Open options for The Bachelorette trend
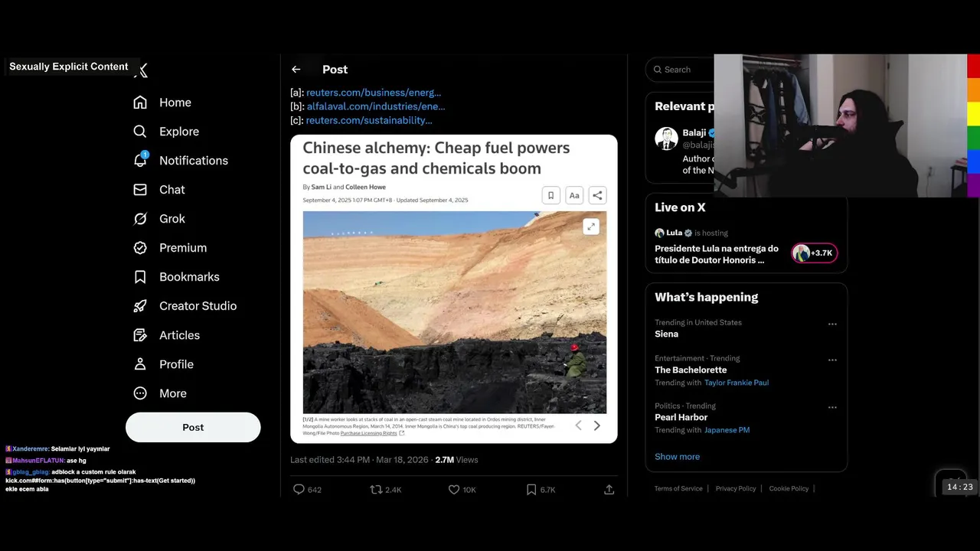The height and width of the screenshot is (551, 980). 832,360
